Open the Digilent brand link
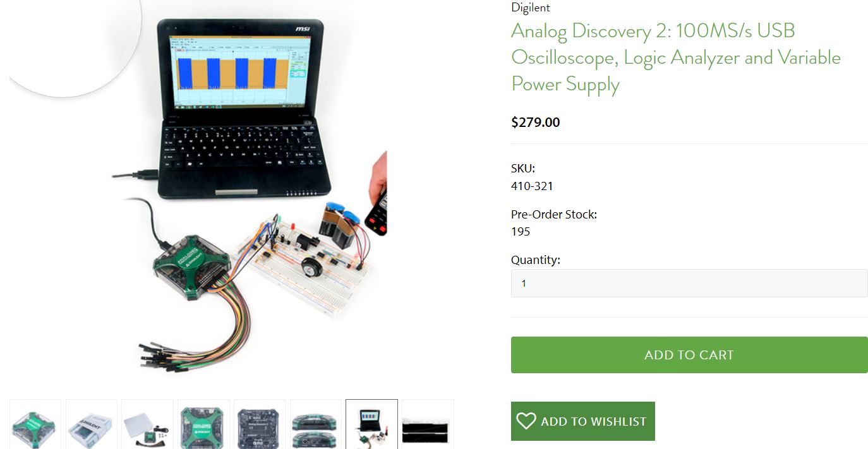Screen dimensions: 868x449 point(530,8)
